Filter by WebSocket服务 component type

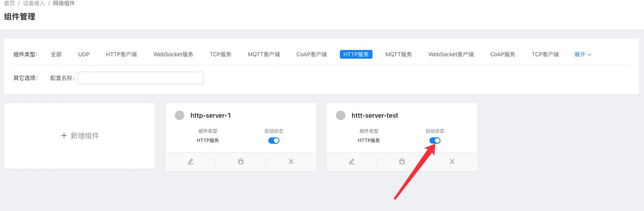(173, 54)
